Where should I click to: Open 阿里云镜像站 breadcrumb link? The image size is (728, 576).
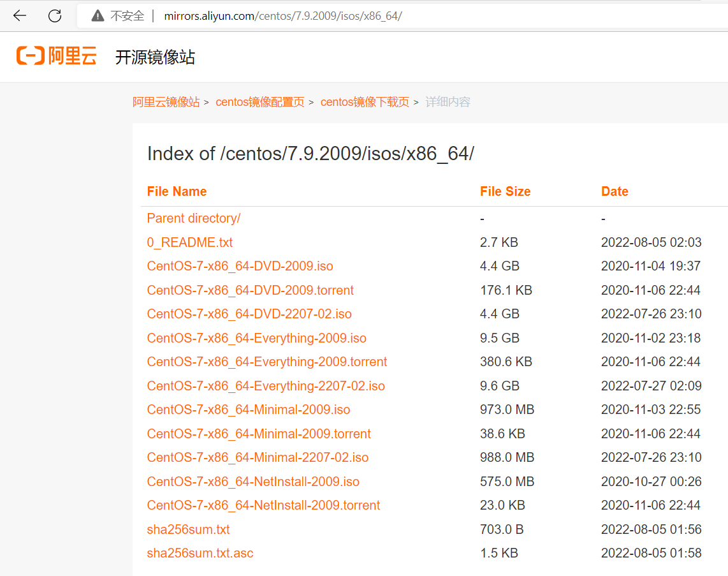coord(166,101)
